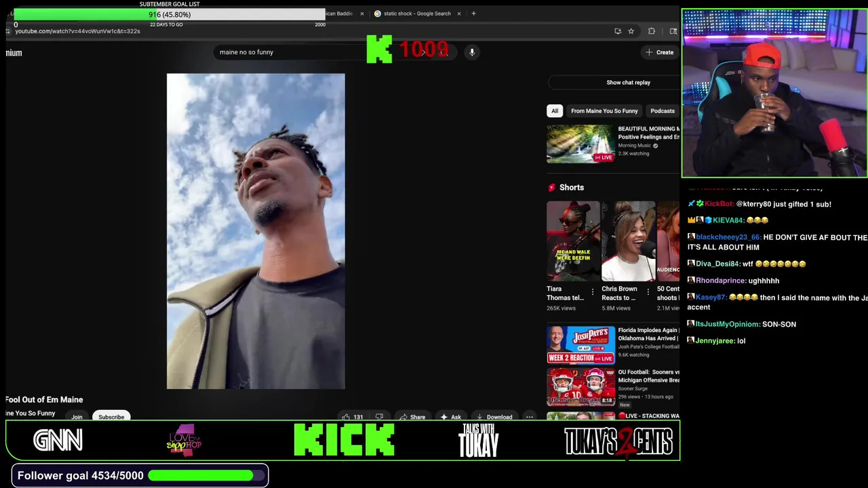
Task: Open 'Florida Implodes Again' video title
Action: point(648,334)
